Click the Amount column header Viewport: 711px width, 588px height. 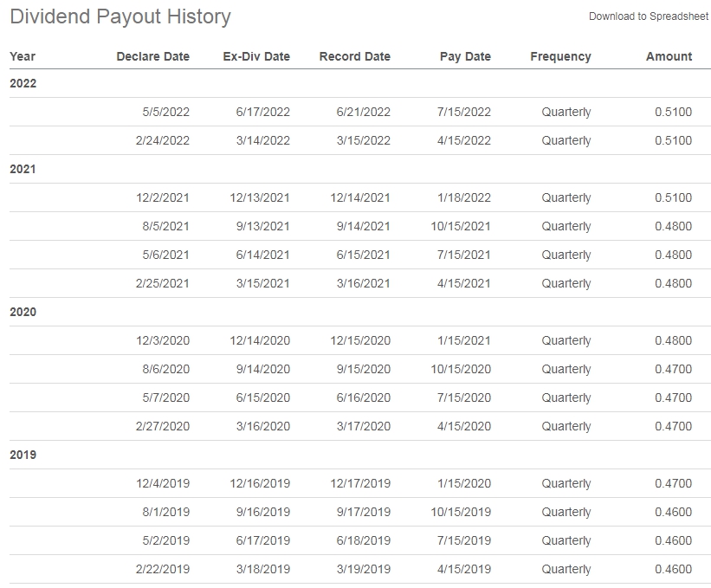(x=669, y=56)
